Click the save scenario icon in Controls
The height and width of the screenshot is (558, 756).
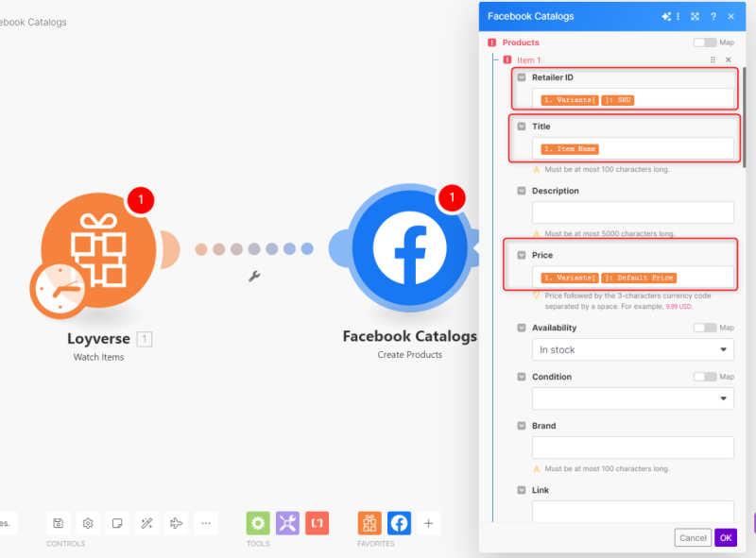click(59, 523)
